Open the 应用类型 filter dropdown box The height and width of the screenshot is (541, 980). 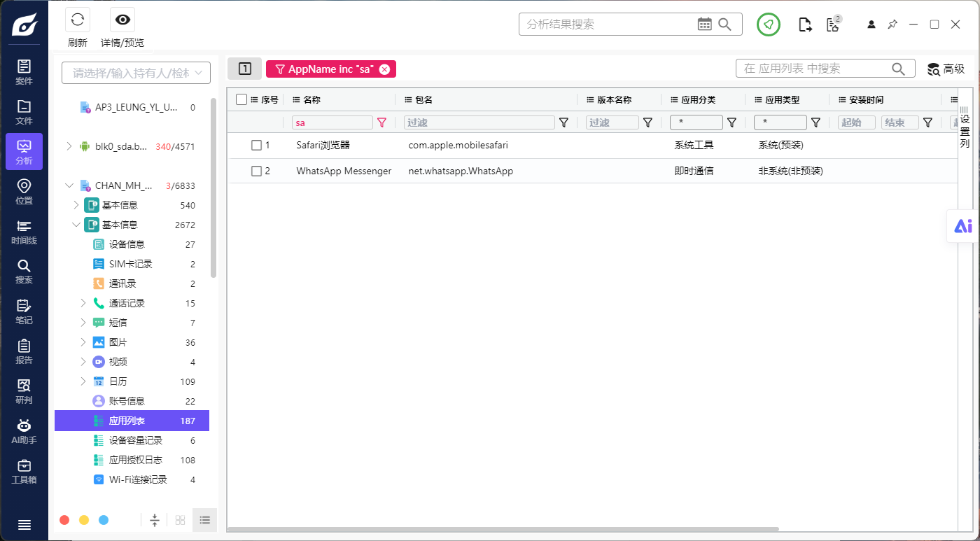pos(780,122)
